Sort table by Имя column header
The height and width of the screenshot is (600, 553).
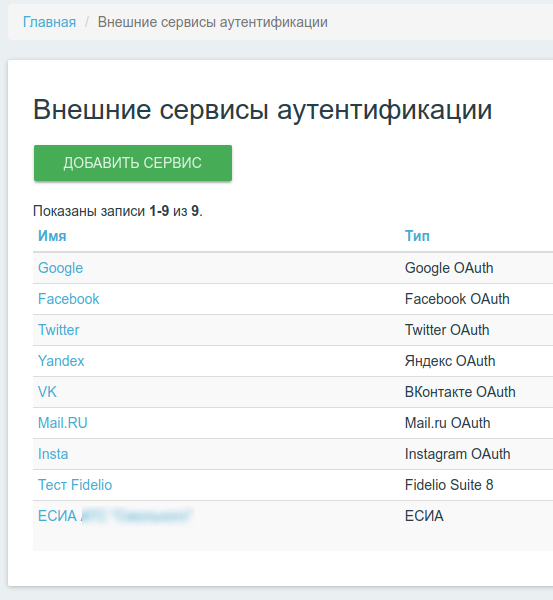52,236
